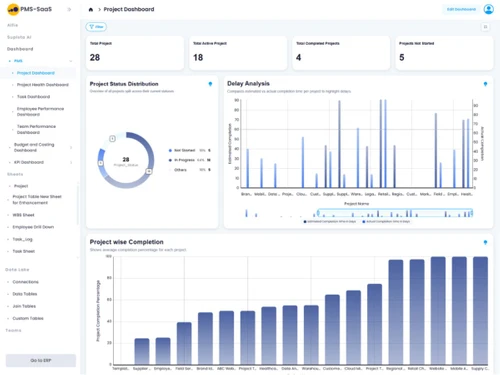Click the Total Active Project value 18
The width and height of the screenshot is (500, 375).
[x=198, y=58]
